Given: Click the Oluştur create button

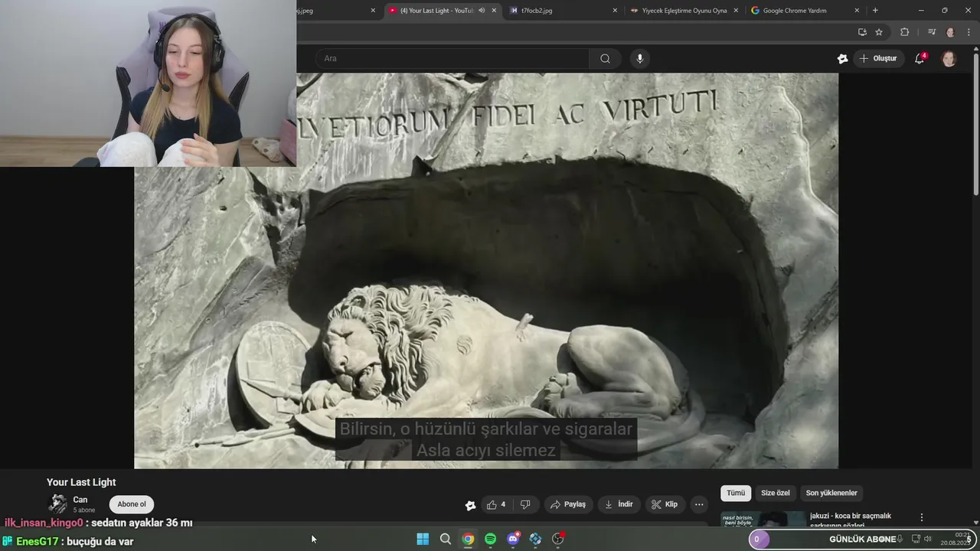Looking at the screenshot, I should [x=878, y=59].
